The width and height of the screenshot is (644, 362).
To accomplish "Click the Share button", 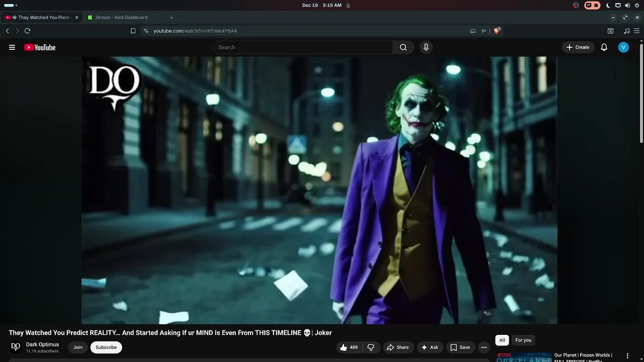I will coord(397,347).
